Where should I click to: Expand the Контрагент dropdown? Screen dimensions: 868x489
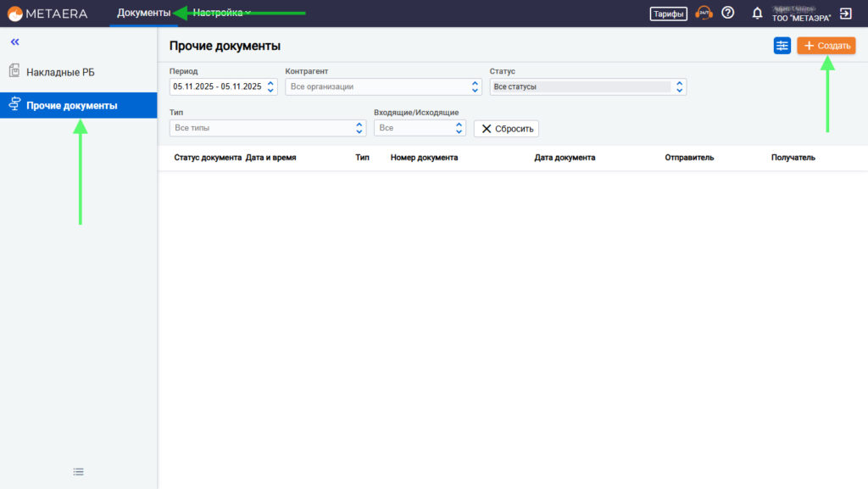(x=383, y=86)
